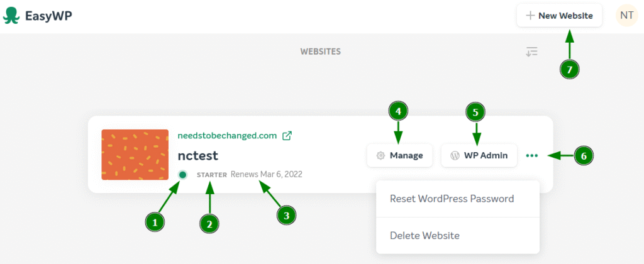Choose Delete Website from menu

pyautogui.click(x=425, y=236)
